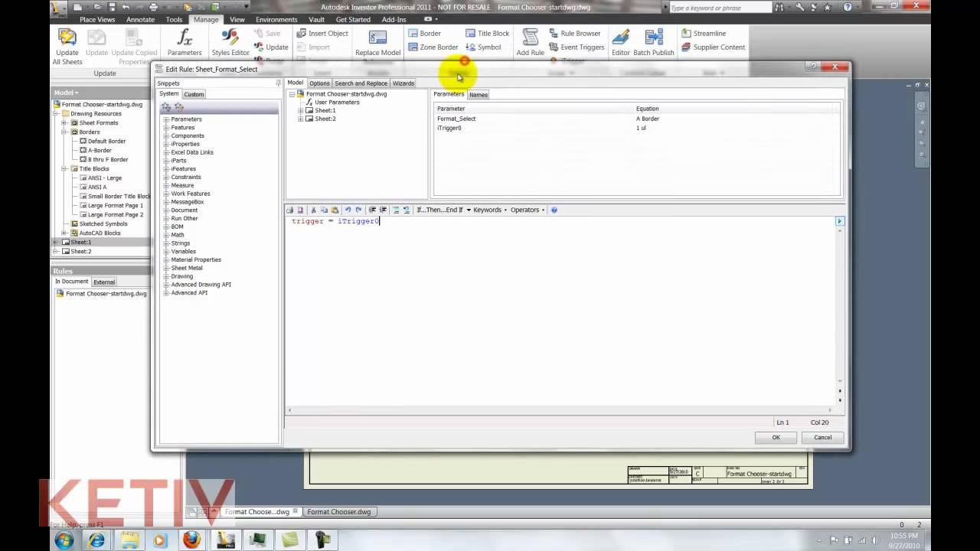Select Title Block tool in ribbon
980x551 pixels.
pos(487,34)
